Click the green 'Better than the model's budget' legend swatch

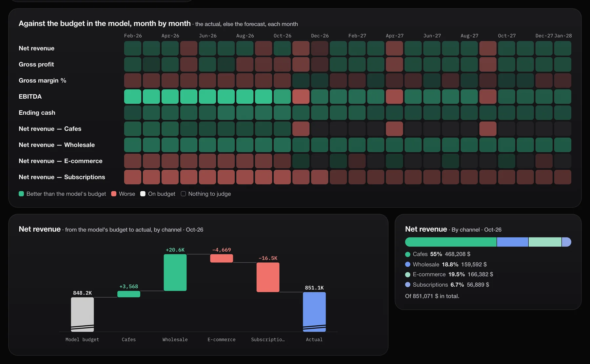point(21,194)
